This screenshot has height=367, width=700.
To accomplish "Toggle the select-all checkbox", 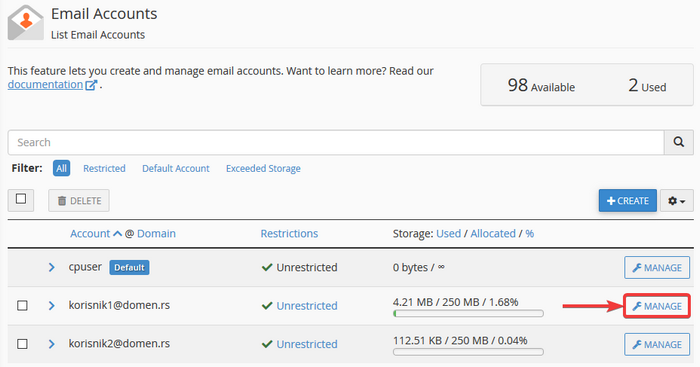I will pos(21,199).
